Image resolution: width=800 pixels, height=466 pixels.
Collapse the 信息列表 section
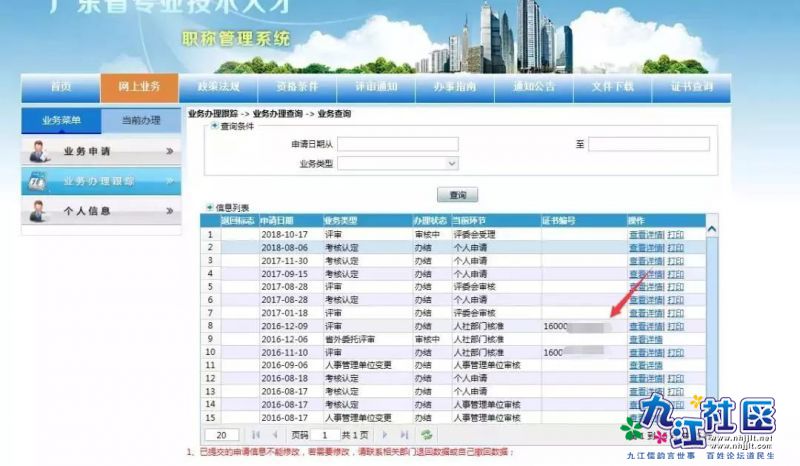210,207
